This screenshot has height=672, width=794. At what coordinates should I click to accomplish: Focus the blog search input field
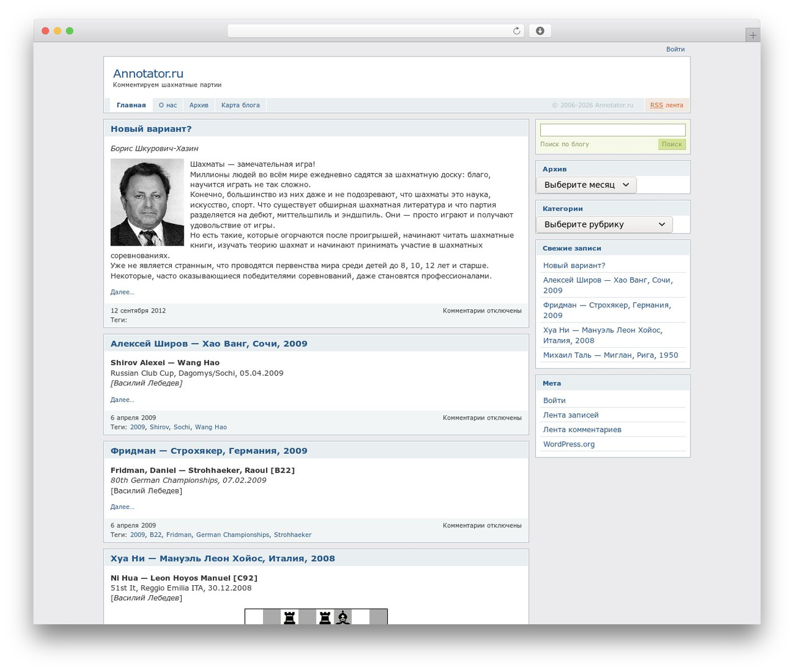click(613, 130)
